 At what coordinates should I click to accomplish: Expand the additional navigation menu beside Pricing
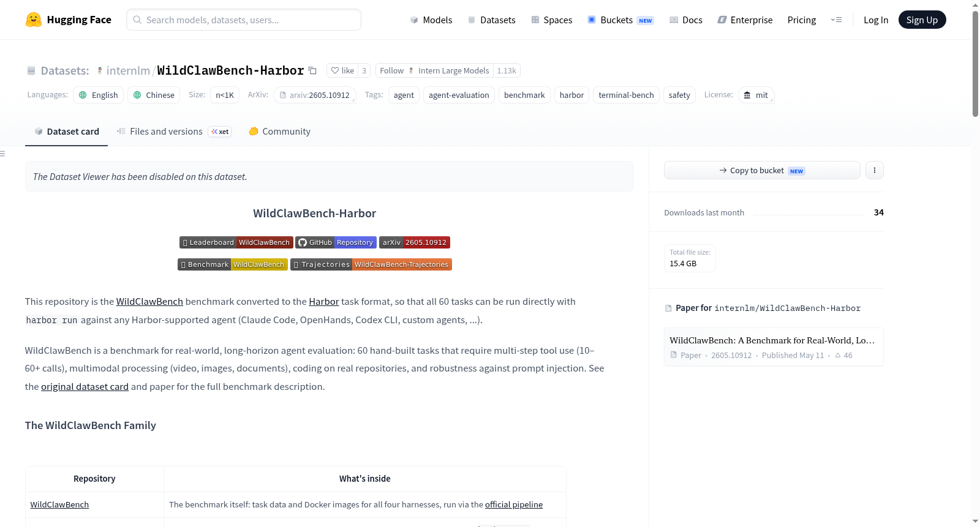(x=836, y=20)
